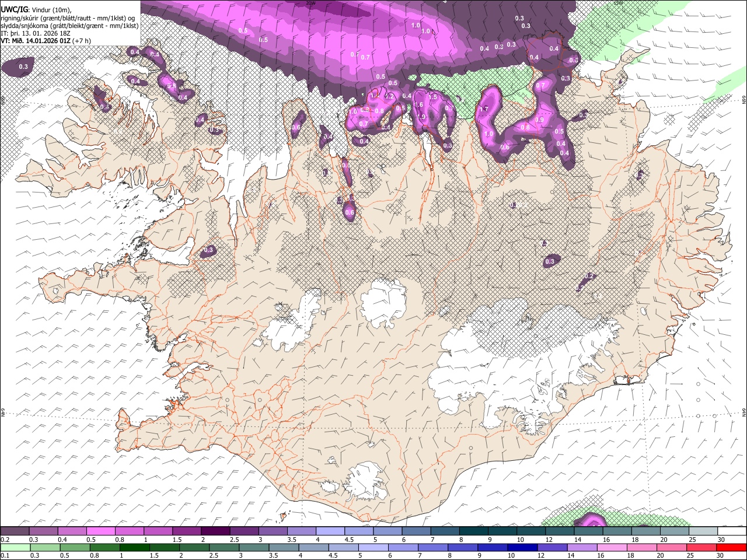The height and width of the screenshot is (560, 747).
Task: Click the light pink 16 swatch in lower legend row
Action: tap(612, 547)
